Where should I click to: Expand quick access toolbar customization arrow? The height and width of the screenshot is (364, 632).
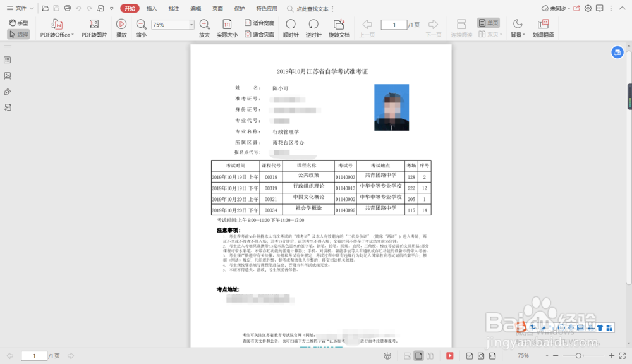[x=112, y=8]
